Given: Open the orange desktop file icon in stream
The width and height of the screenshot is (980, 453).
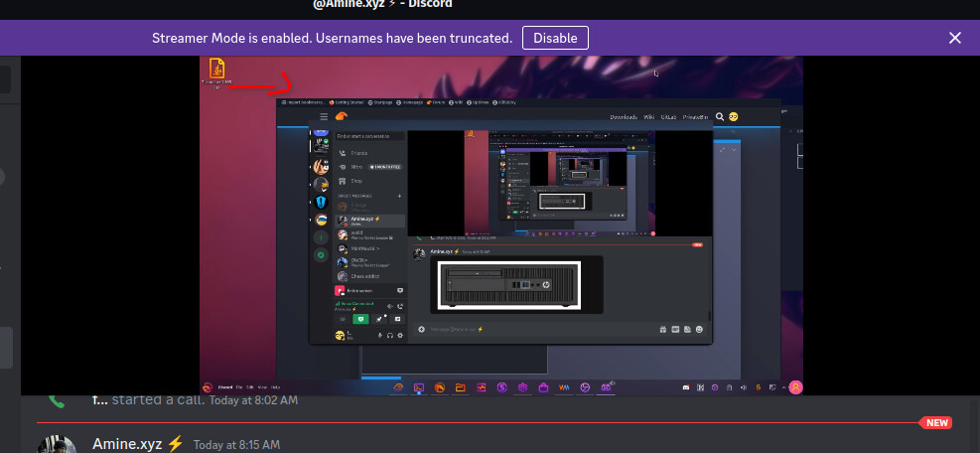Looking at the screenshot, I should (x=216, y=68).
